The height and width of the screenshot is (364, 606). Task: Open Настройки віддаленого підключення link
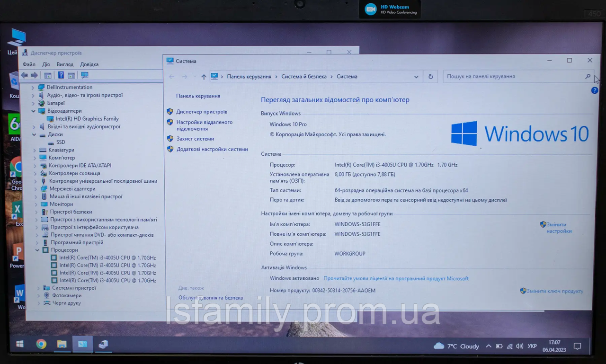(x=205, y=125)
